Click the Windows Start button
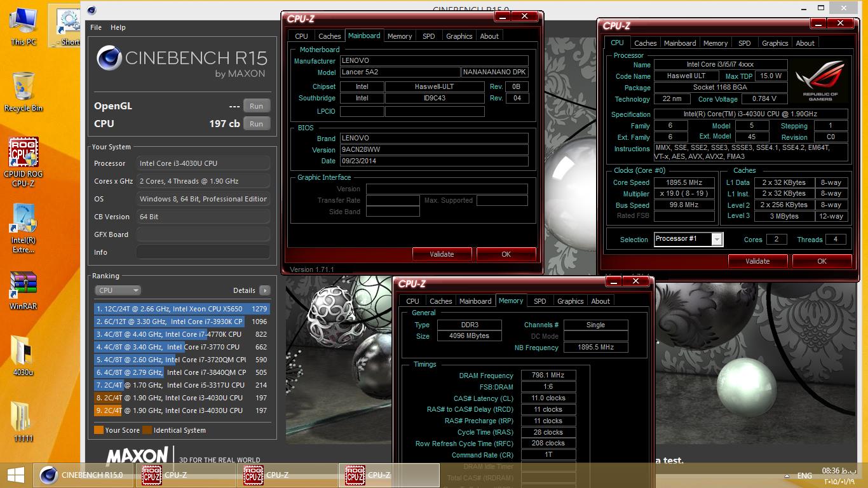The height and width of the screenshot is (488, 868). [15, 475]
